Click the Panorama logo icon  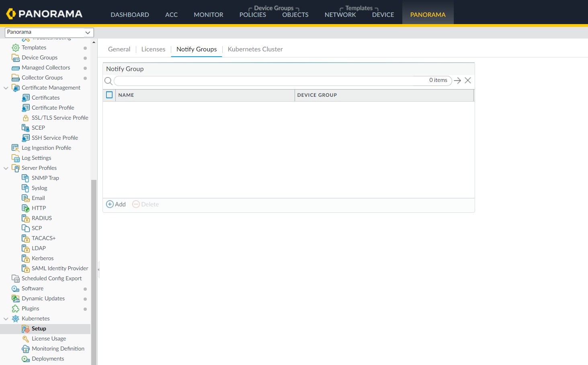pyautogui.click(x=11, y=14)
